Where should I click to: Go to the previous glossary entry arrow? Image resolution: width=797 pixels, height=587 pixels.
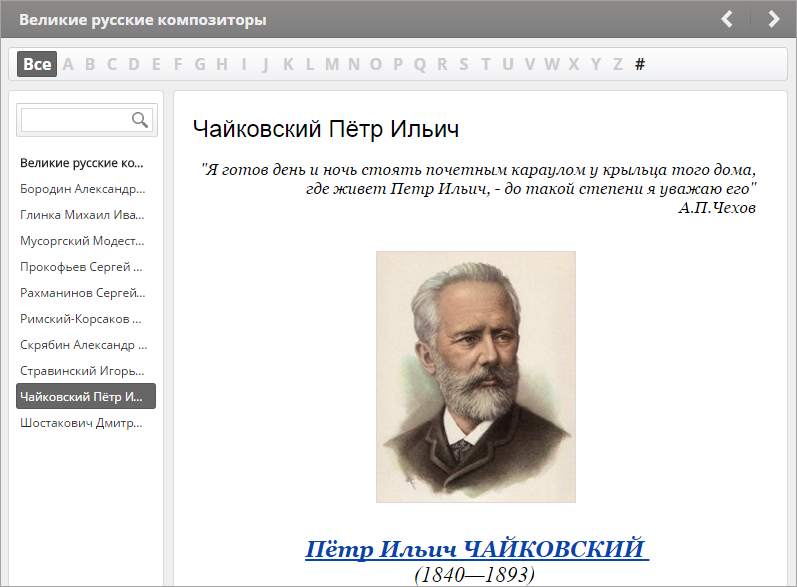[x=727, y=19]
